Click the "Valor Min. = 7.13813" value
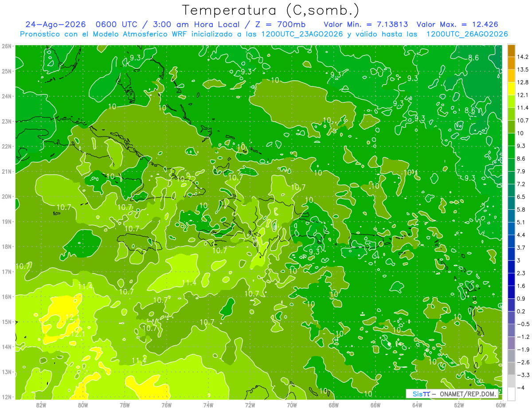Screen dimensions: 532x411 [366, 24]
